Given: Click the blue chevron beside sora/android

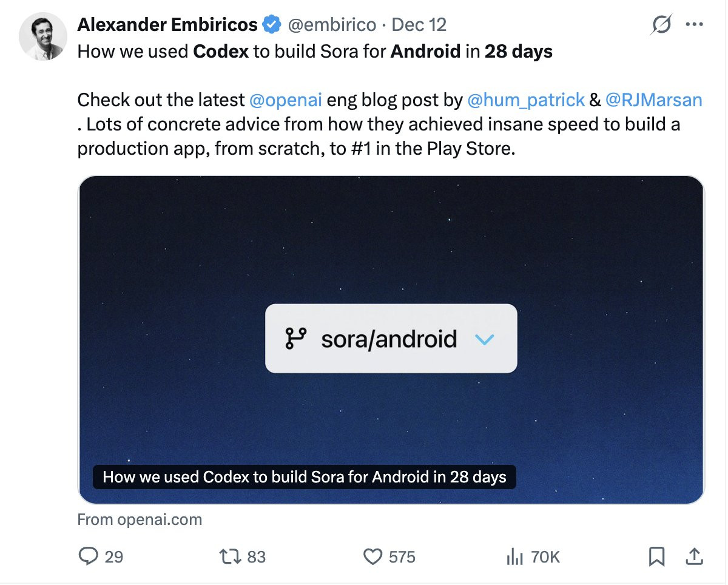Looking at the screenshot, I should click(x=485, y=339).
